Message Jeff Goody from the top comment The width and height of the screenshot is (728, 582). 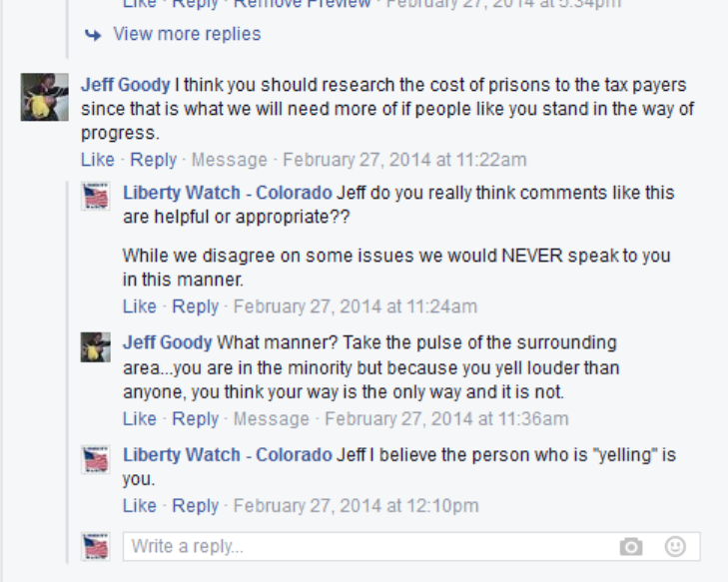230,160
